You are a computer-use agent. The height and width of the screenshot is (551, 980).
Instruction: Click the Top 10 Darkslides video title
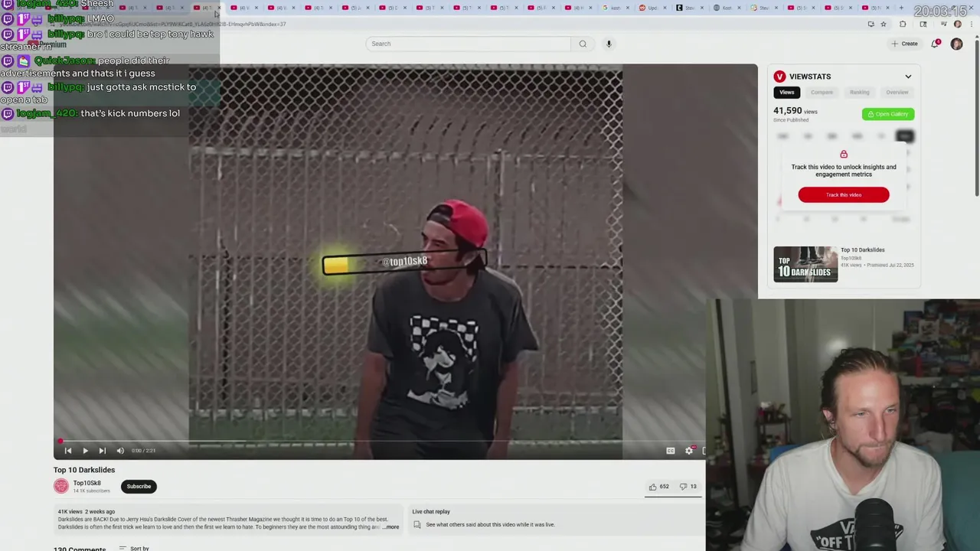[x=84, y=470]
